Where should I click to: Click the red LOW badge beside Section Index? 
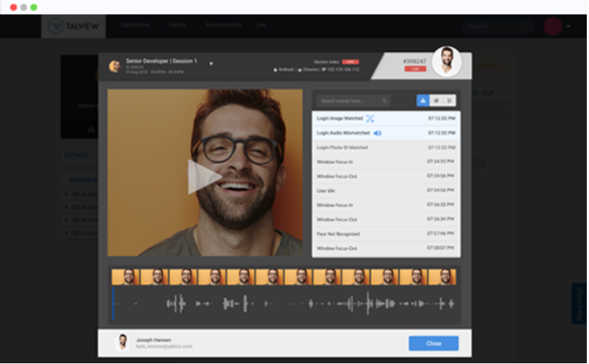coord(350,62)
